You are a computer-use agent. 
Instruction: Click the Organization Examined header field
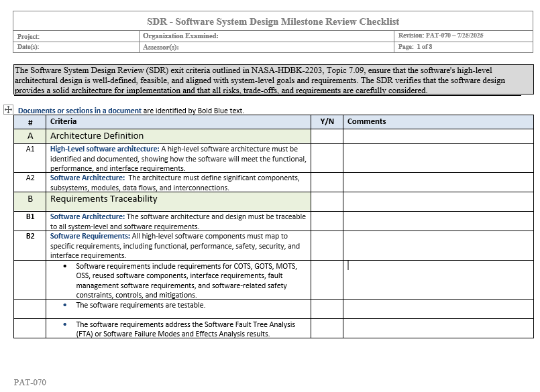tap(180, 36)
